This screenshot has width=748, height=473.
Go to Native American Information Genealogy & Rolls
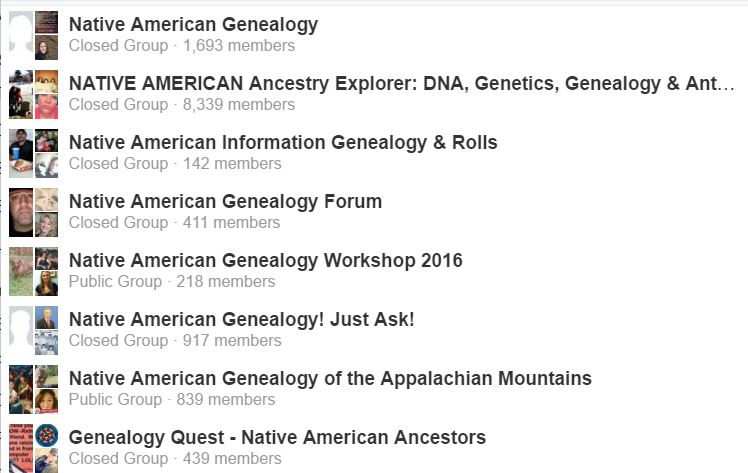tap(283, 143)
